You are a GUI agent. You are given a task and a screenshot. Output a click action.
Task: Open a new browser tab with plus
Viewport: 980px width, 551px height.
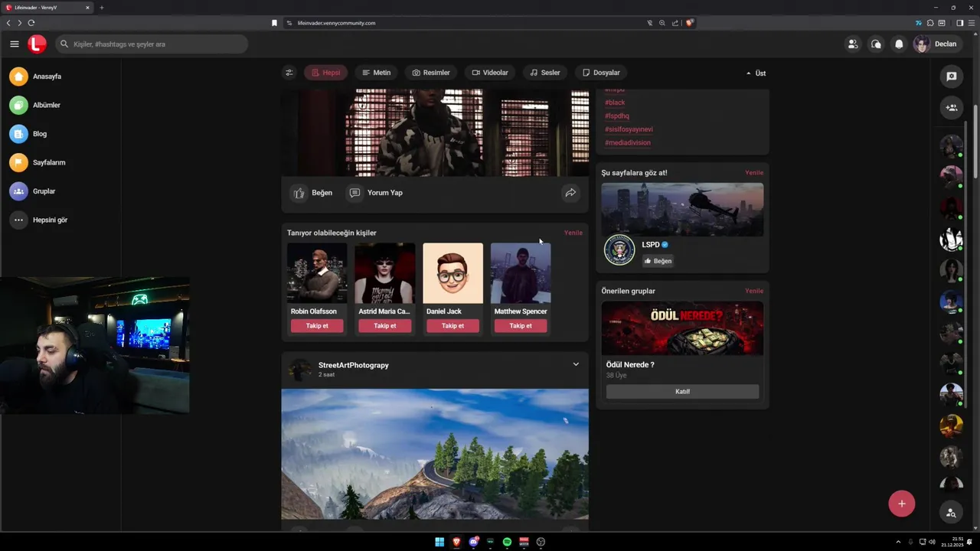point(101,8)
